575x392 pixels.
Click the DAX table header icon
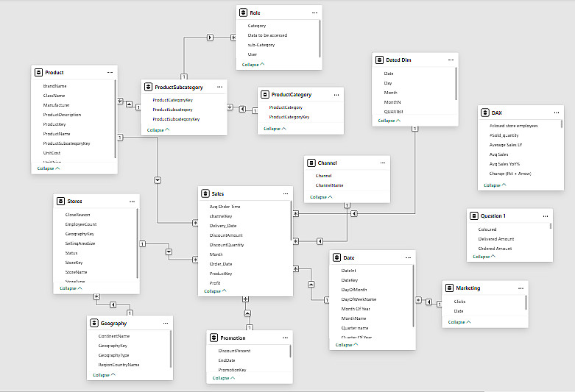click(x=485, y=113)
